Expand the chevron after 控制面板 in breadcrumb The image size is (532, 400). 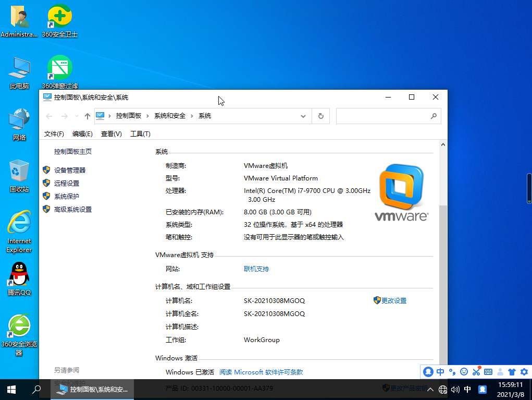147,116
